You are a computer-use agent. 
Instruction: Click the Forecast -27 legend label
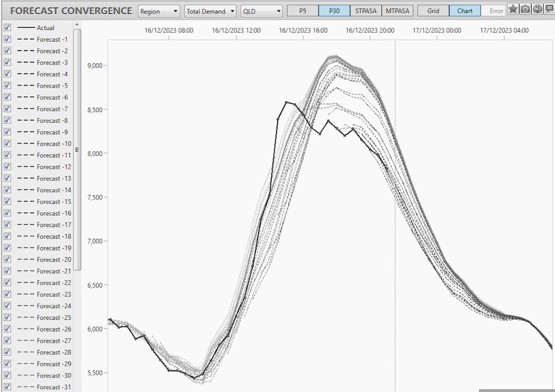54,341
